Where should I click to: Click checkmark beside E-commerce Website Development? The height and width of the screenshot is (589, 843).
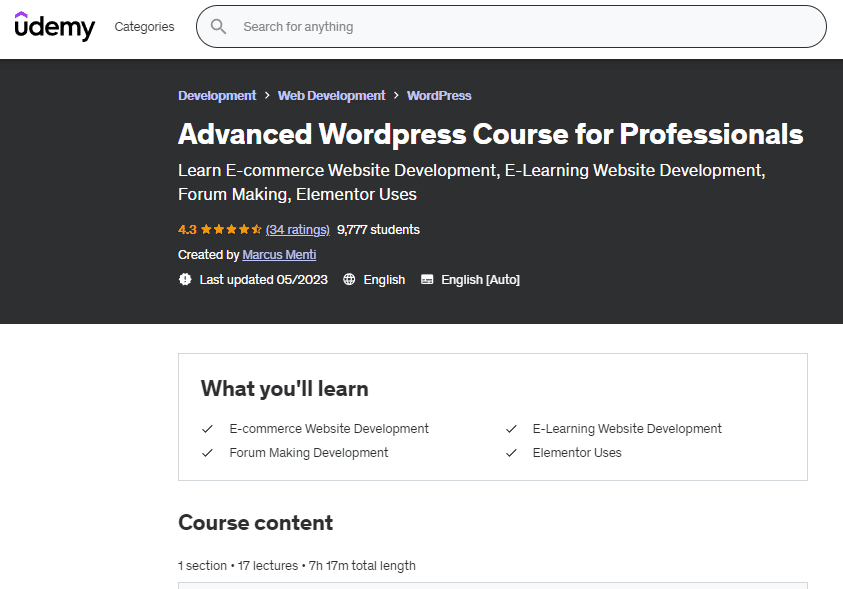tap(207, 429)
